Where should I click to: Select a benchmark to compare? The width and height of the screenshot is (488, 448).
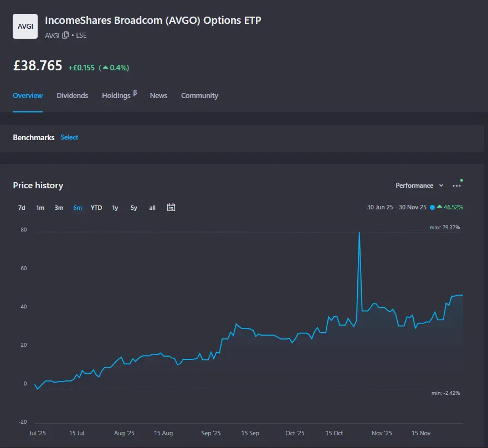69,137
